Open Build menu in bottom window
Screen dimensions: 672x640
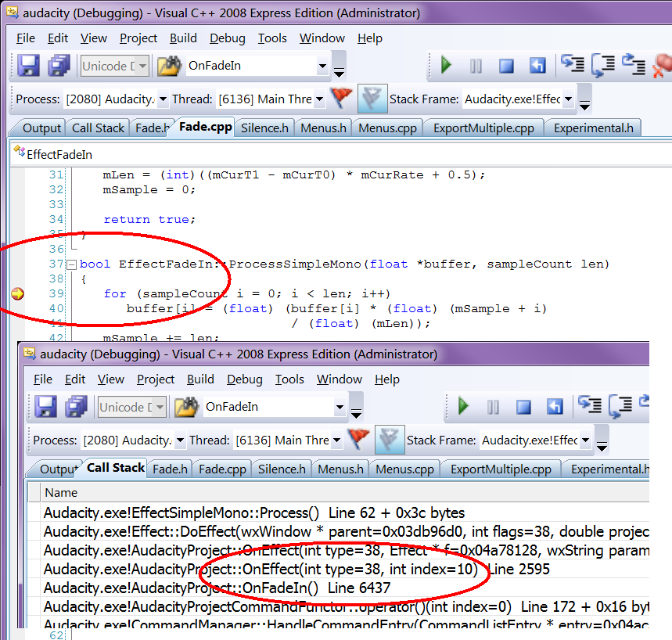(200, 379)
